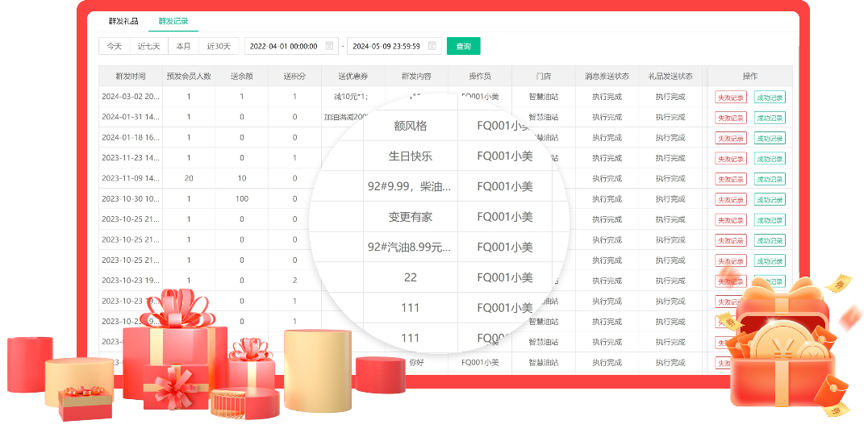The image size is (868, 437).
Task: Click the end date field 2024-05-09 23:59:59
Action: [387, 46]
